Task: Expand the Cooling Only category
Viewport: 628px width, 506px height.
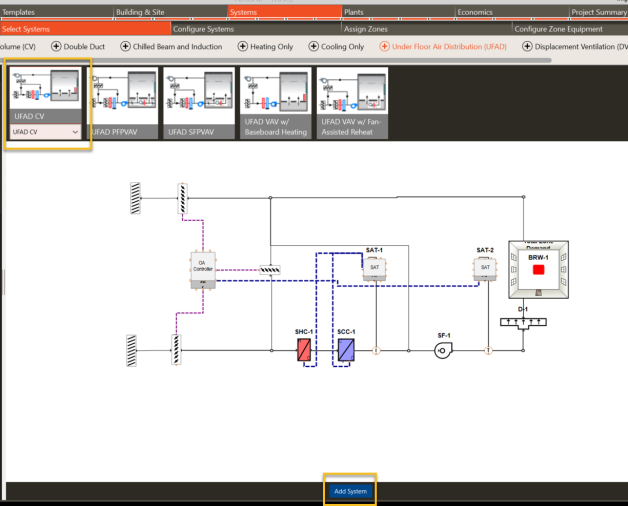Action: tap(336, 46)
